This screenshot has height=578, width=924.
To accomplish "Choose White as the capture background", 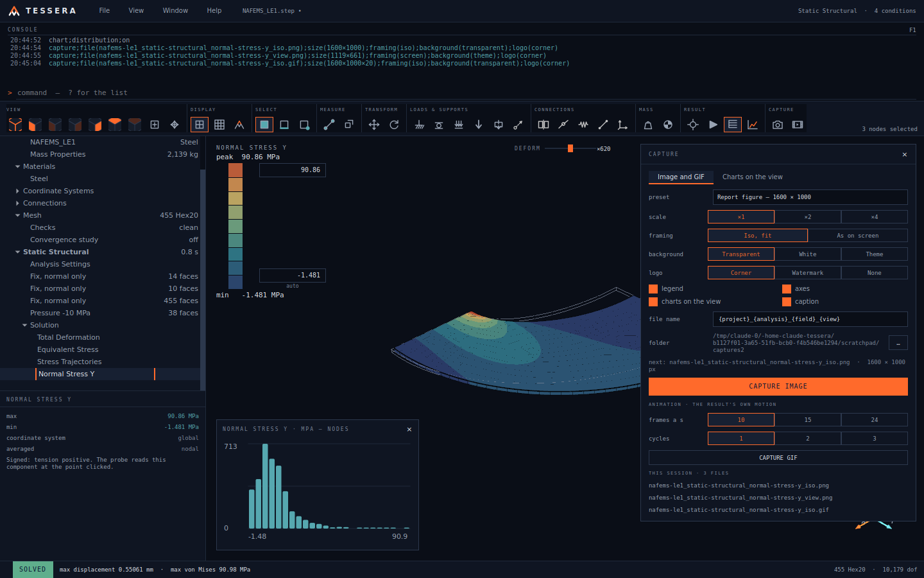I will pos(808,254).
